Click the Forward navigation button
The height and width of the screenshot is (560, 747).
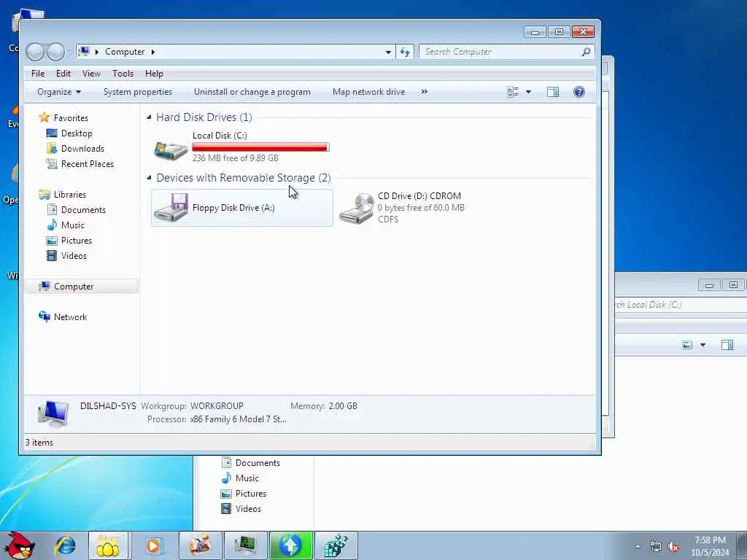[x=55, y=52]
